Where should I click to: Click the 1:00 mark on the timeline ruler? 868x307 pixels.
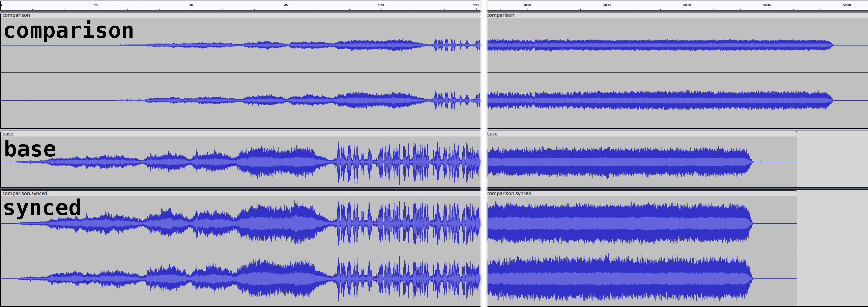(381, 5)
